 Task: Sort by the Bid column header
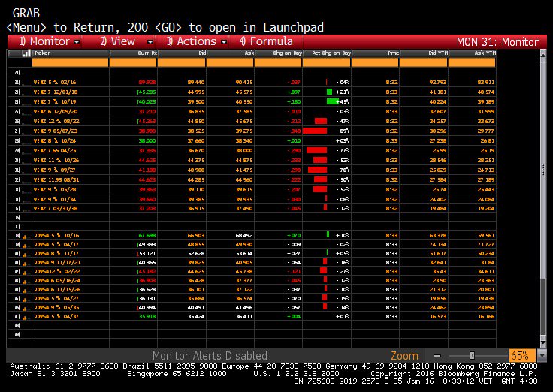[x=182, y=53]
